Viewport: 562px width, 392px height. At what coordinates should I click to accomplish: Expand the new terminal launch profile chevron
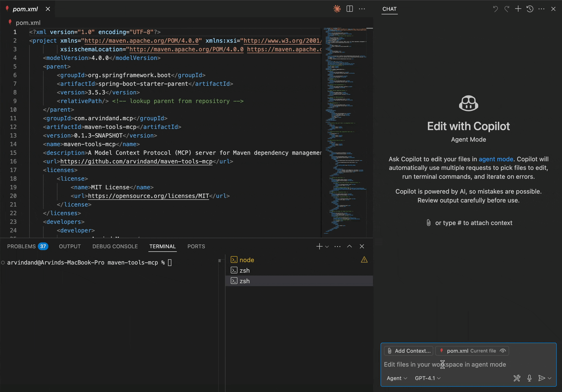[327, 247]
